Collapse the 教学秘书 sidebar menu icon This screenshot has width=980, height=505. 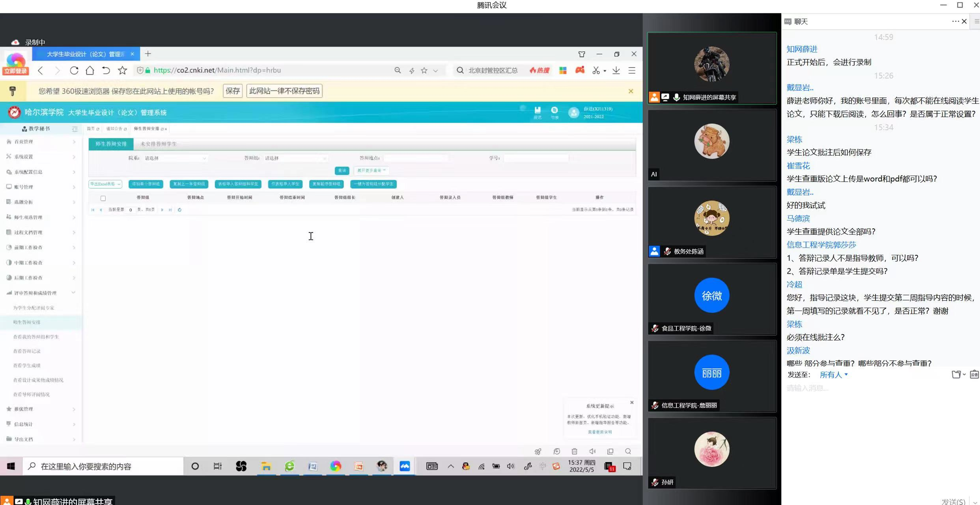click(75, 129)
